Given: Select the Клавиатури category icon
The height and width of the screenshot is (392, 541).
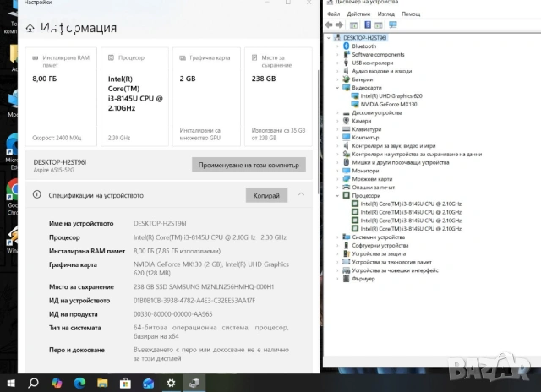Looking at the screenshot, I should (346, 129).
